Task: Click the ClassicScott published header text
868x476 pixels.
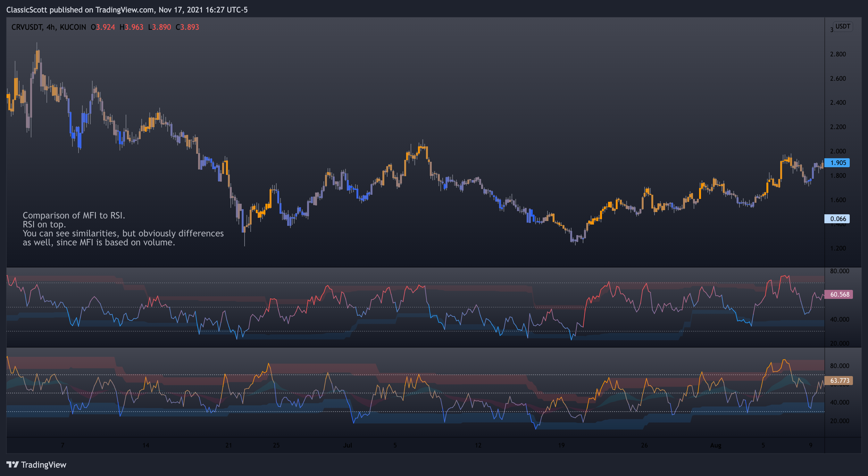Action: pyautogui.click(x=127, y=10)
